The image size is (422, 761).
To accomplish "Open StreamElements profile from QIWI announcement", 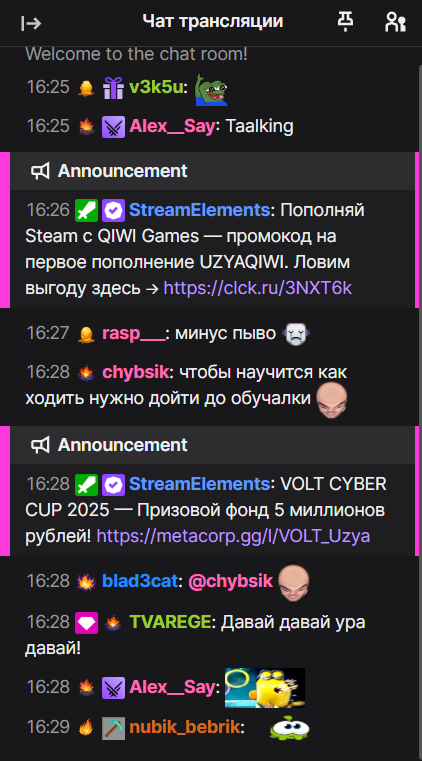I will (x=199, y=211).
